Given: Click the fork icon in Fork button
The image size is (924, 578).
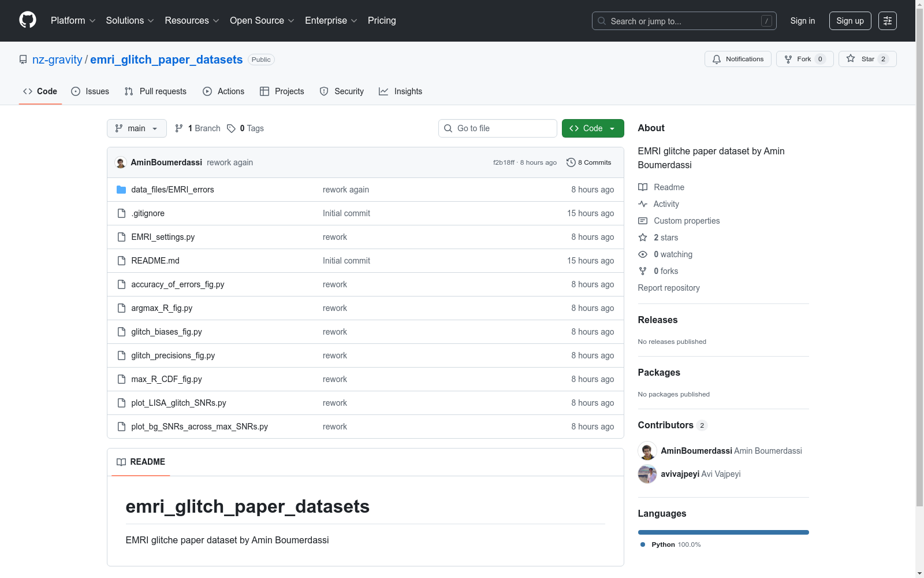Looking at the screenshot, I should (x=788, y=59).
